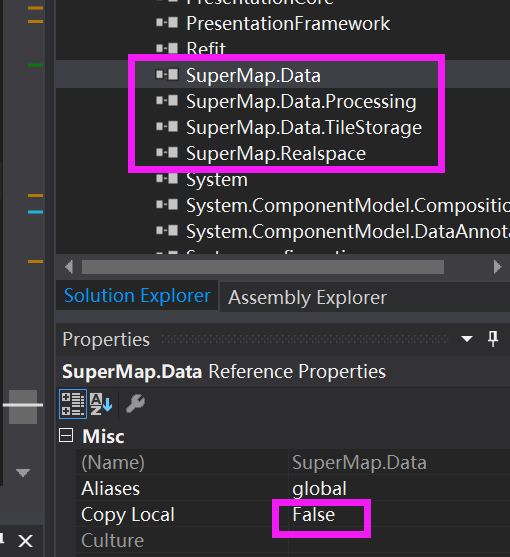
Task: Select the Refit reference
Action: 206,48
